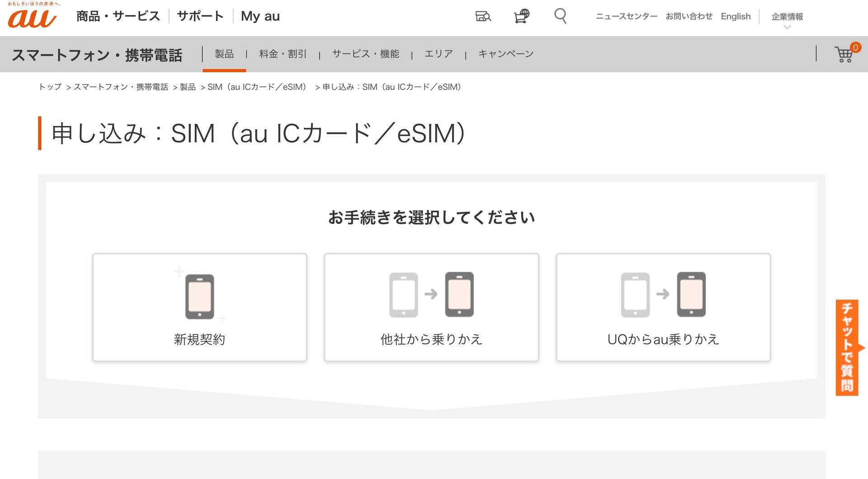868x479 pixels.
Task: Open the online shop cart-globe icon
Action: click(x=522, y=16)
